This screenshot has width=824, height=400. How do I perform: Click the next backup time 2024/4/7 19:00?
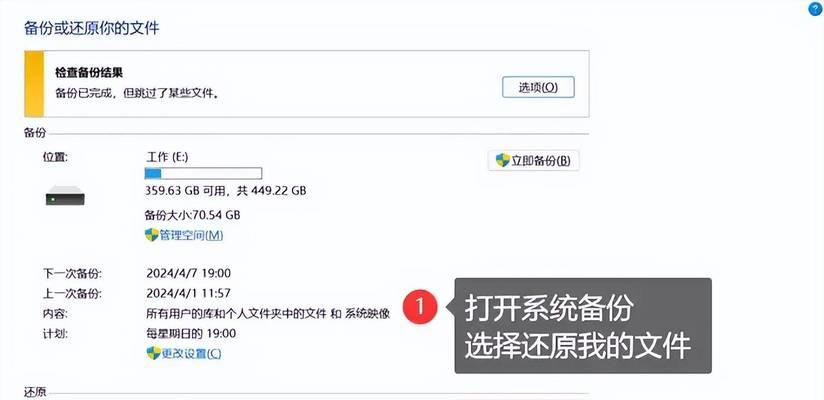point(188,273)
